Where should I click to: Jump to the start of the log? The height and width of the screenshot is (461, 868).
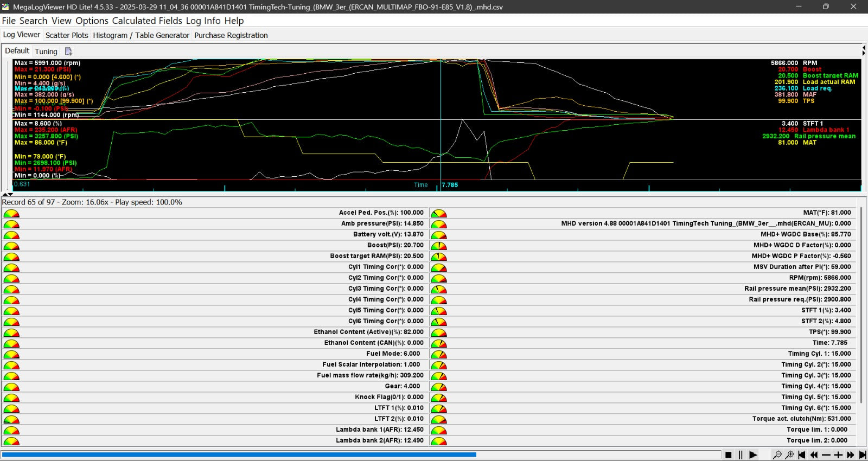pos(801,455)
